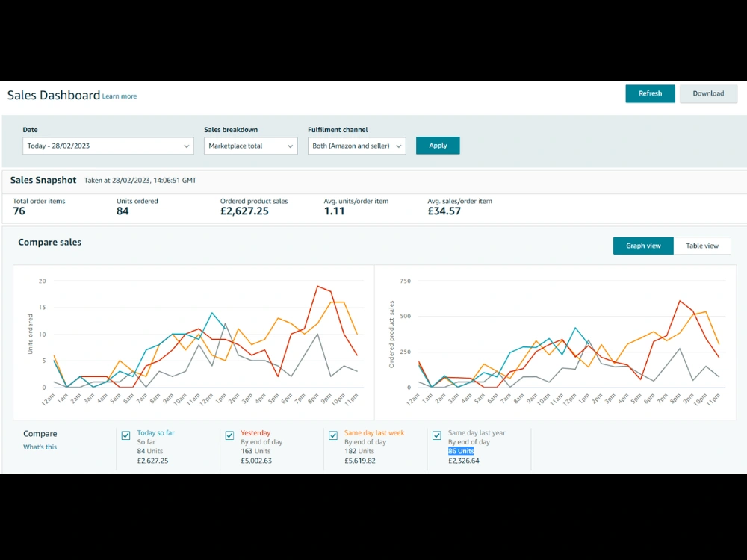Screen dimensions: 747x560
Task: Uncheck Same day last week checkbox
Action: [x=333, y=435]
